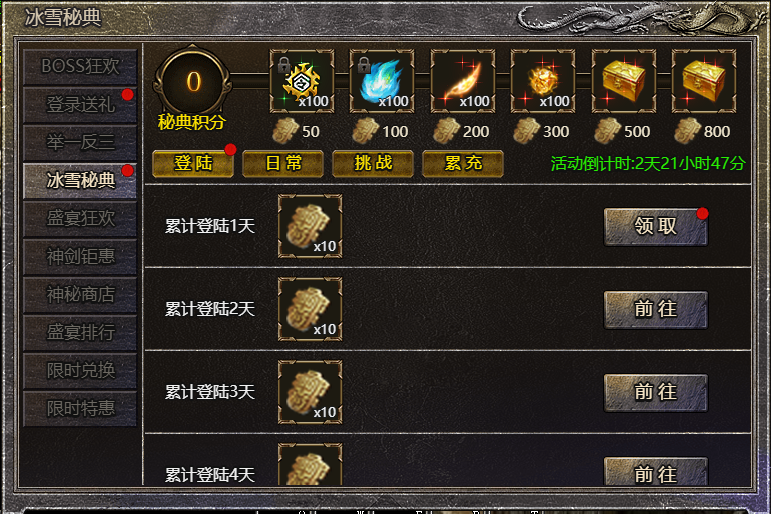This screenshot has width=771, height=514.
Task: Click 前往 button for 累计登陆2天
Action: [x=656, y=310]
